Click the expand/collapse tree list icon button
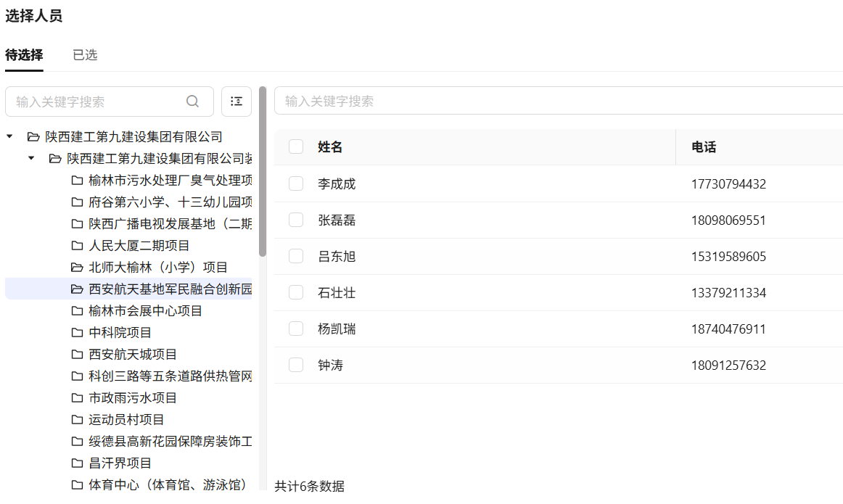The image size is (843, 504). [236, 102]
